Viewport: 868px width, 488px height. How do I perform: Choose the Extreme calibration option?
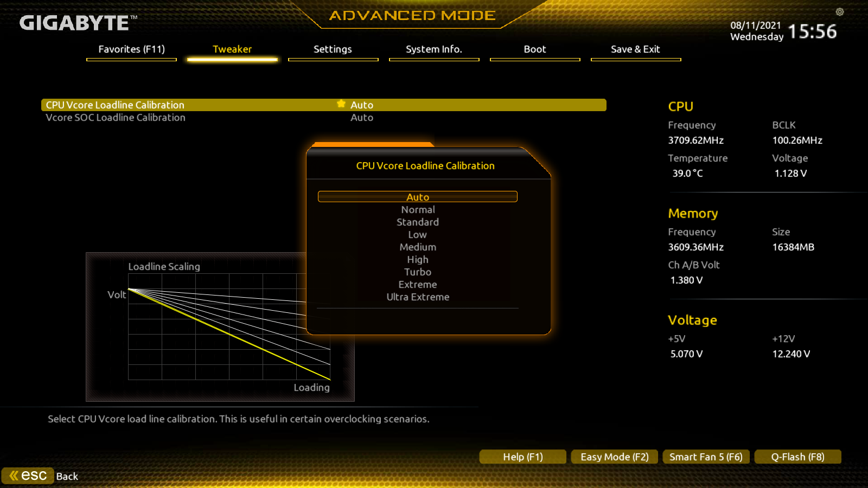(x=418, y=285)
